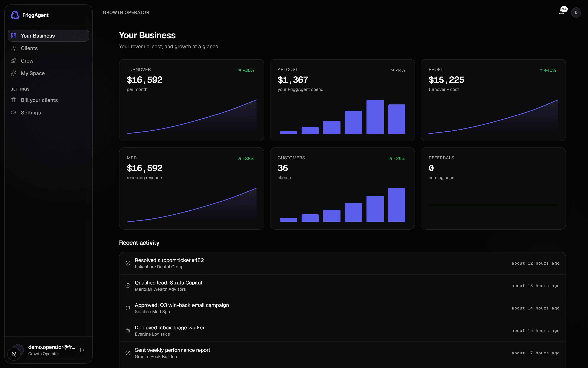Click Everline Logistics client name
The height and width of the screenshot is (368, 588).
pyautogui.click(x=152, y=334)
